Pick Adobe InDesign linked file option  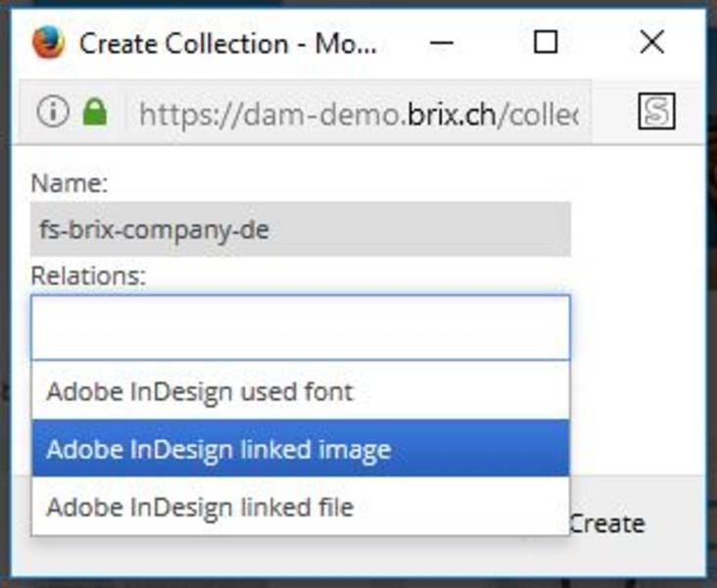(x=301, y=506)
